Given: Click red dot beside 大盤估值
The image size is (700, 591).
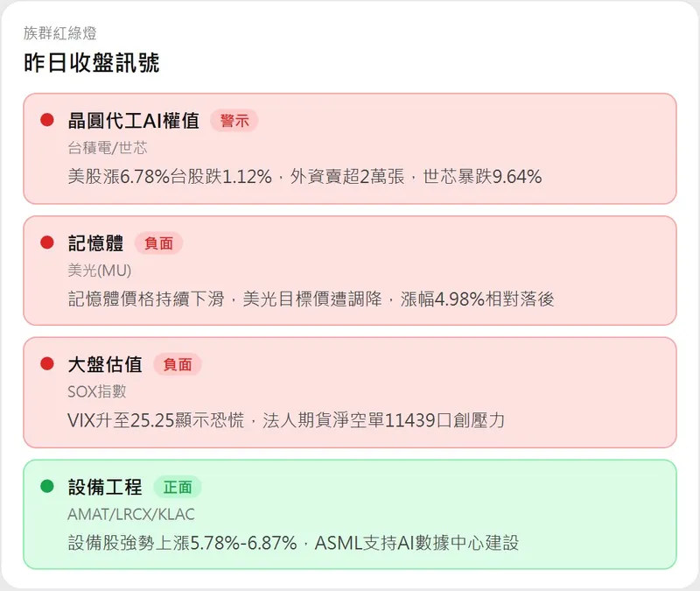Looking at the screenshot, I should coord(47,363).
